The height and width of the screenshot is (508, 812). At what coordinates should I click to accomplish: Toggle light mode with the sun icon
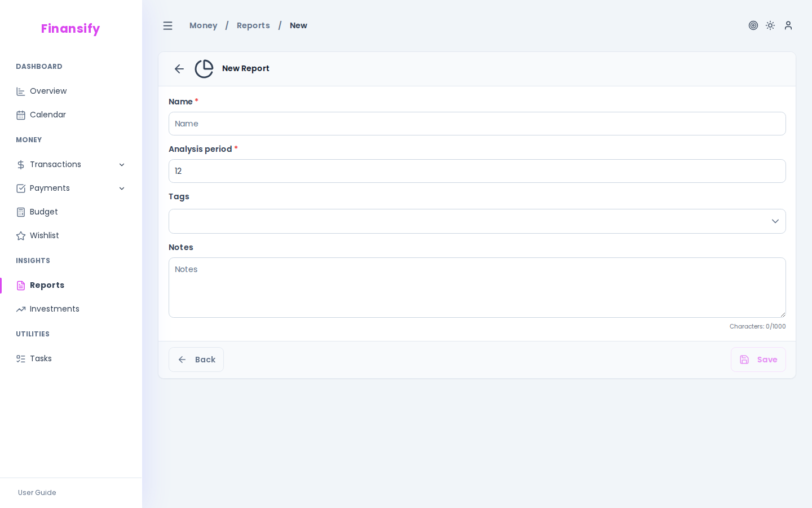pos(770,25)
